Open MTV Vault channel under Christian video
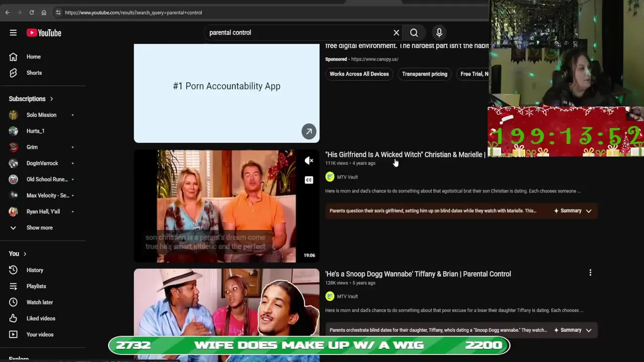This screenshot has width=644, height=362. 348,177
